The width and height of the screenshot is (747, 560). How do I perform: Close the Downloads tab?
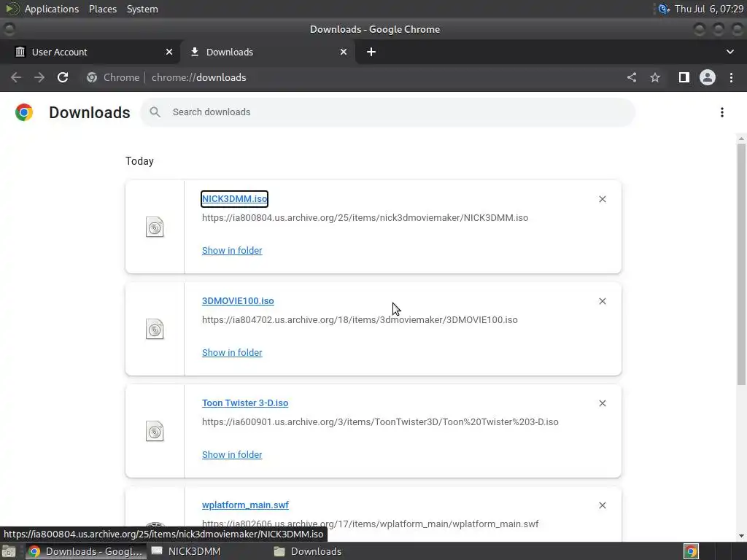(344, 52)
